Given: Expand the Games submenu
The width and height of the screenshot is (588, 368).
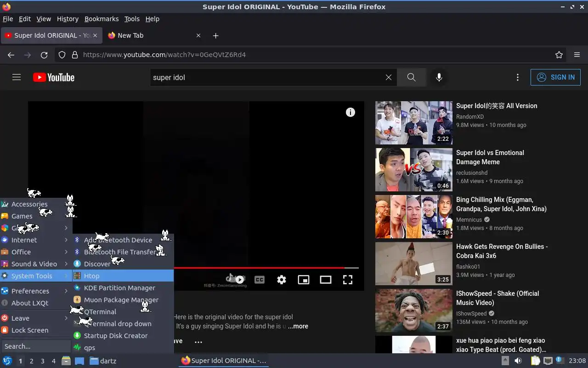Looking at the screenshot, I should pos(36,216).
